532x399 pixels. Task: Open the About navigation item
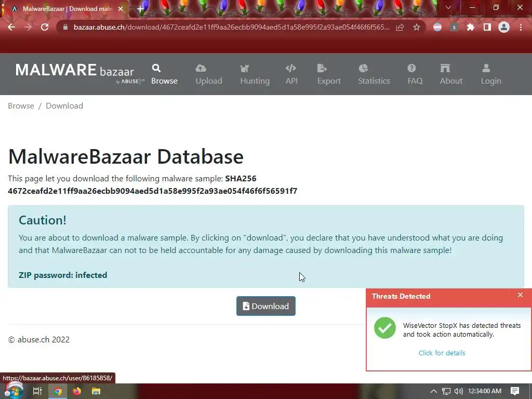pos(451,74)
